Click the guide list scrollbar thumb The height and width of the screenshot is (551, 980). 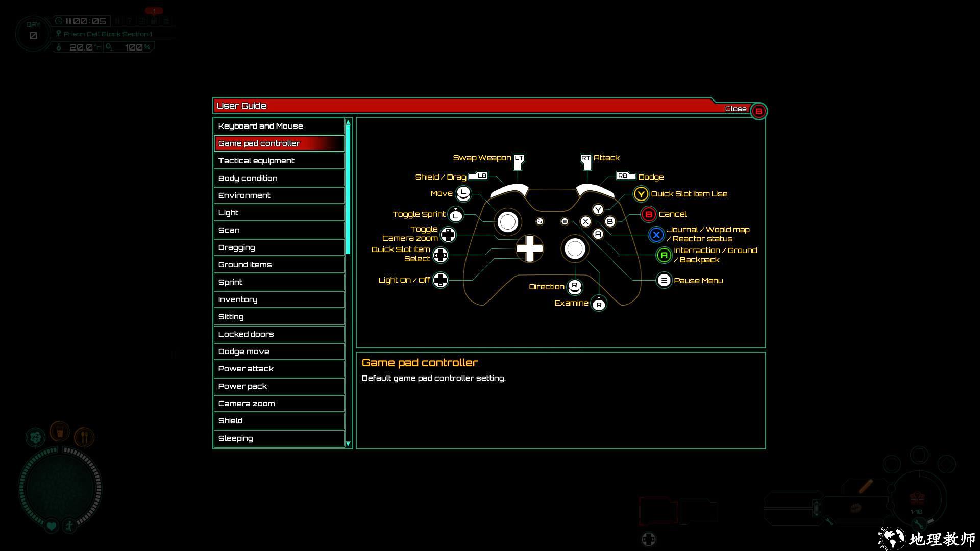[x=348, y=189]
